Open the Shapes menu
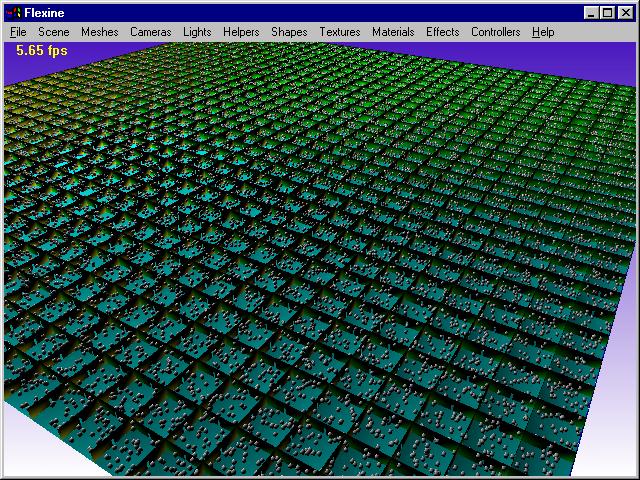Image resolution: width=640 pixels, height=480 pixels. tap(289, 32)
